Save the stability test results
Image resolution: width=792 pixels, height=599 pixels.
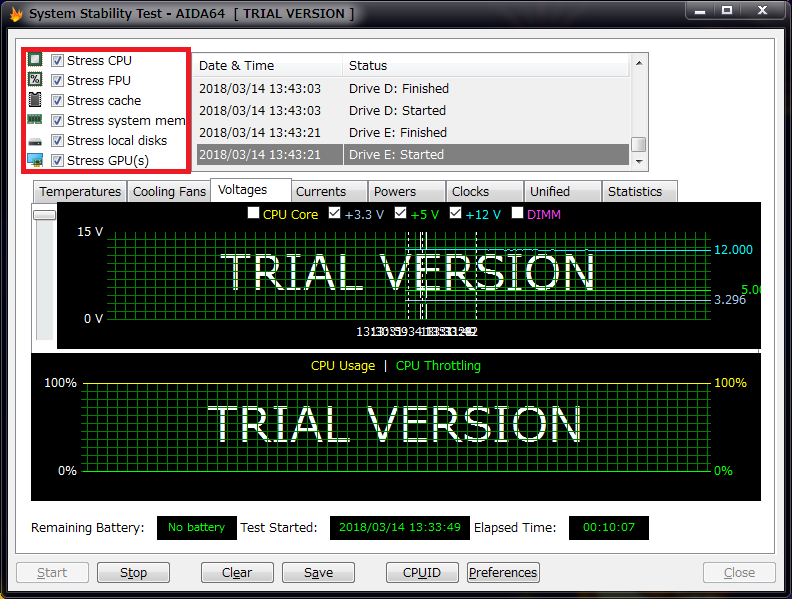(x=318, y=572)
